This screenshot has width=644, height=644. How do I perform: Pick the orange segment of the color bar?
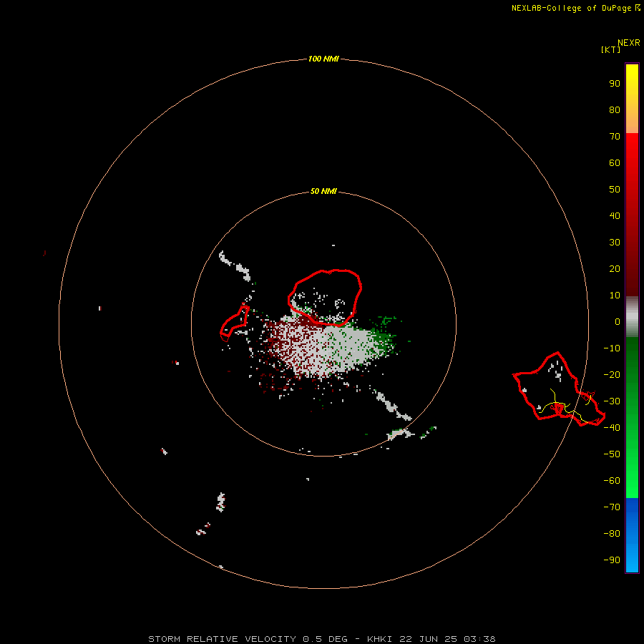click(632, 119)
